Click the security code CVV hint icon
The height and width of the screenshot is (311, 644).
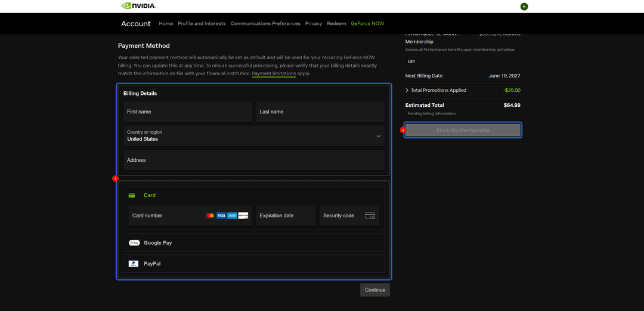point(370,215)
